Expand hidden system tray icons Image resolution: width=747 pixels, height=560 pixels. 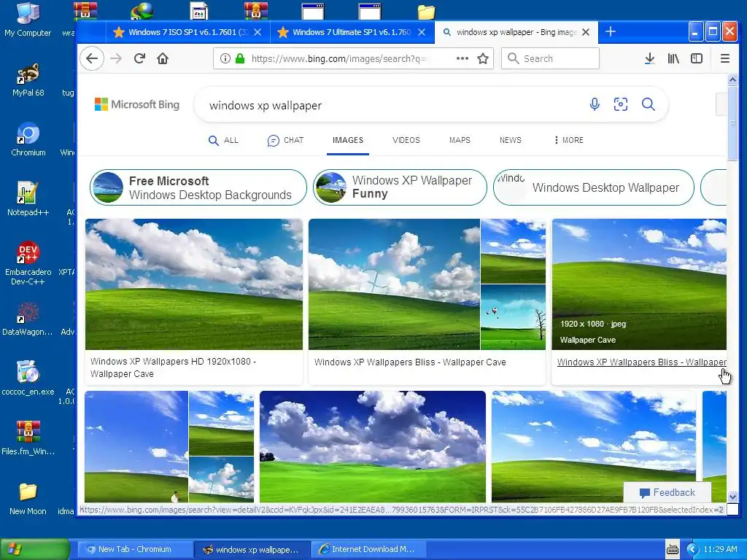click(692, 550)
